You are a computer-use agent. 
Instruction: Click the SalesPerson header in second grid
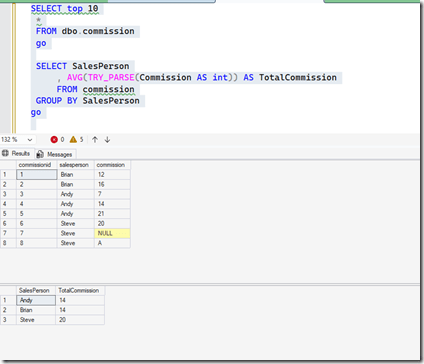point(36,290)
